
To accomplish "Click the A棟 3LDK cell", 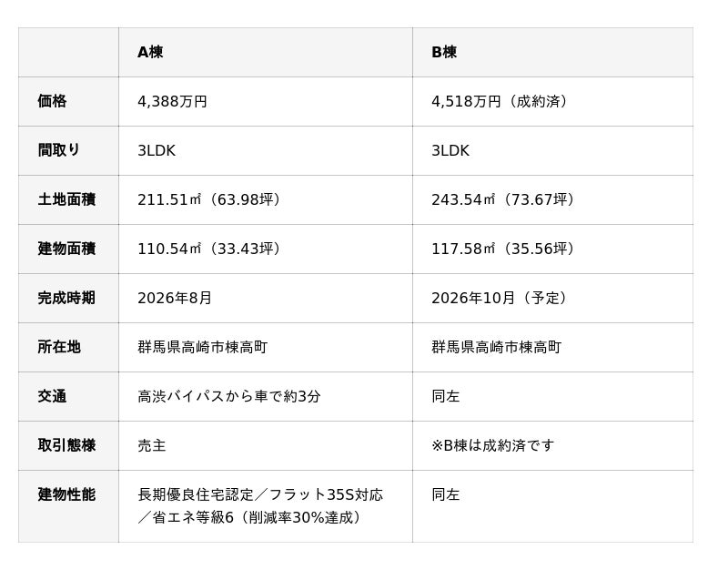I will point(157,150).
